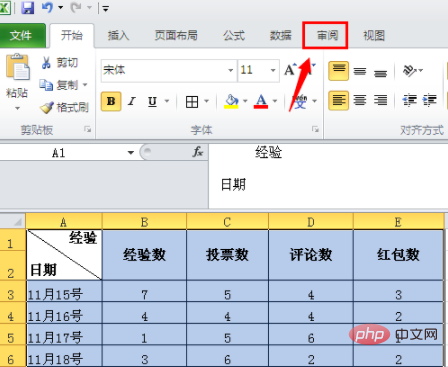Click the font size box showing 11
Image resolution: width=448 pixels, height=367 pixels.
pyautogui.click(x=253, y=70)
